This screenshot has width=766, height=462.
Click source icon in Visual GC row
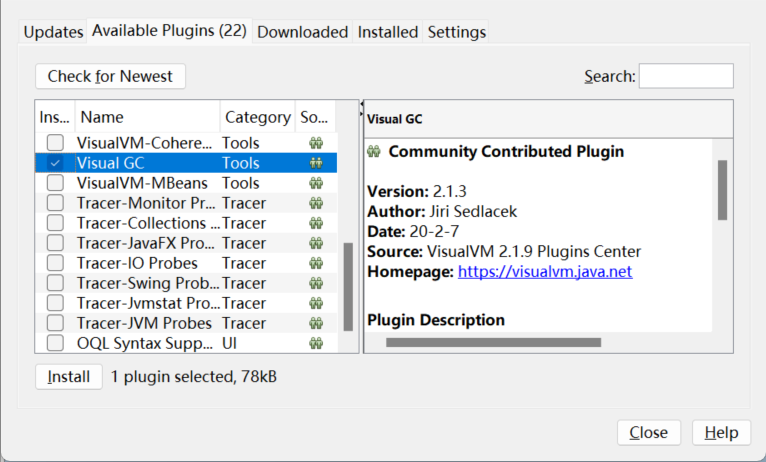tap(316, 163)
